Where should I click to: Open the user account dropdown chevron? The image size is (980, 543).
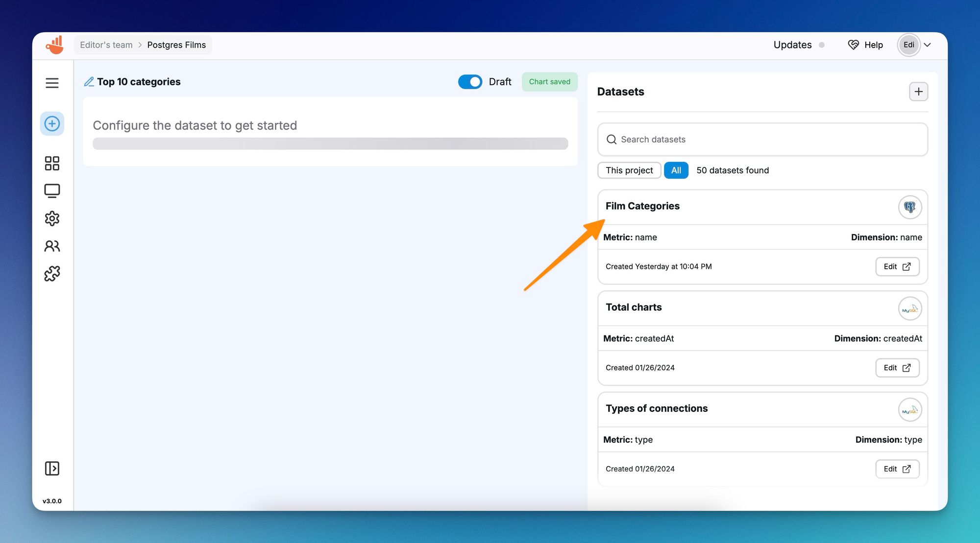tap(927, 45)
